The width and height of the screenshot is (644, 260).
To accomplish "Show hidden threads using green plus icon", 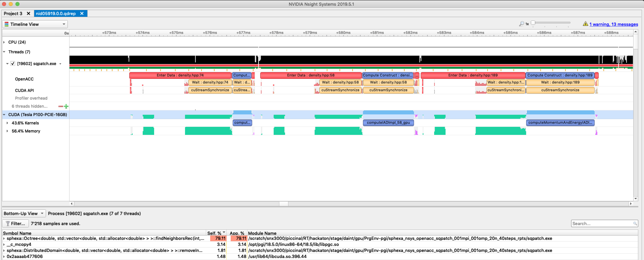I will (66, 106).
